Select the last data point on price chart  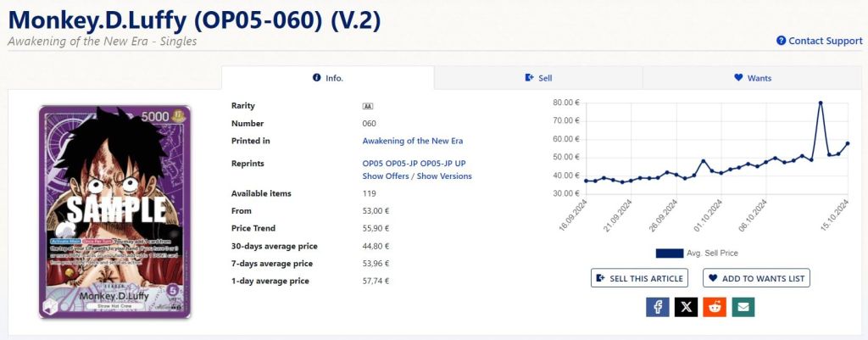pos(848,143)
